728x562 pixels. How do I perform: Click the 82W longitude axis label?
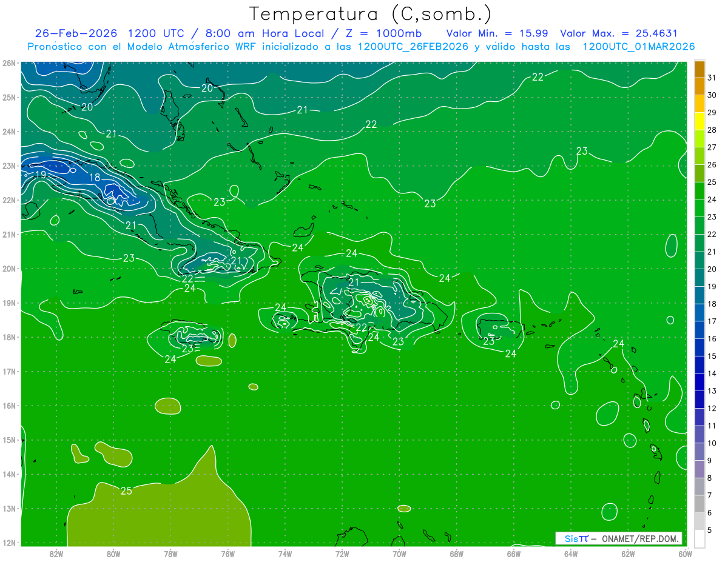tap(56, 554)
